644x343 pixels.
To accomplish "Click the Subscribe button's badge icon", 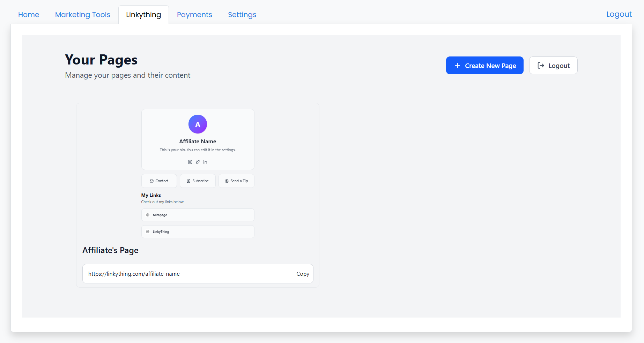I will point(188,181).
